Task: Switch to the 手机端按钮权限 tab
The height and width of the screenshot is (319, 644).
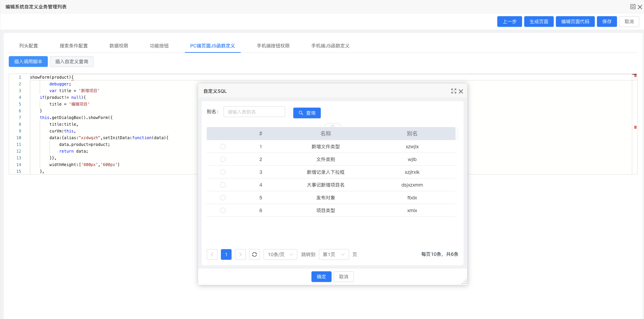Action: click(273, 46)
